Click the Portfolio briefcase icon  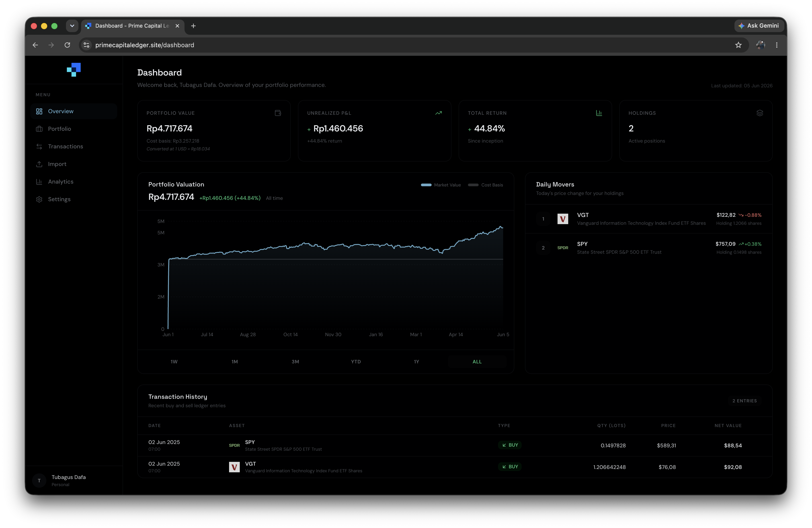39,129
